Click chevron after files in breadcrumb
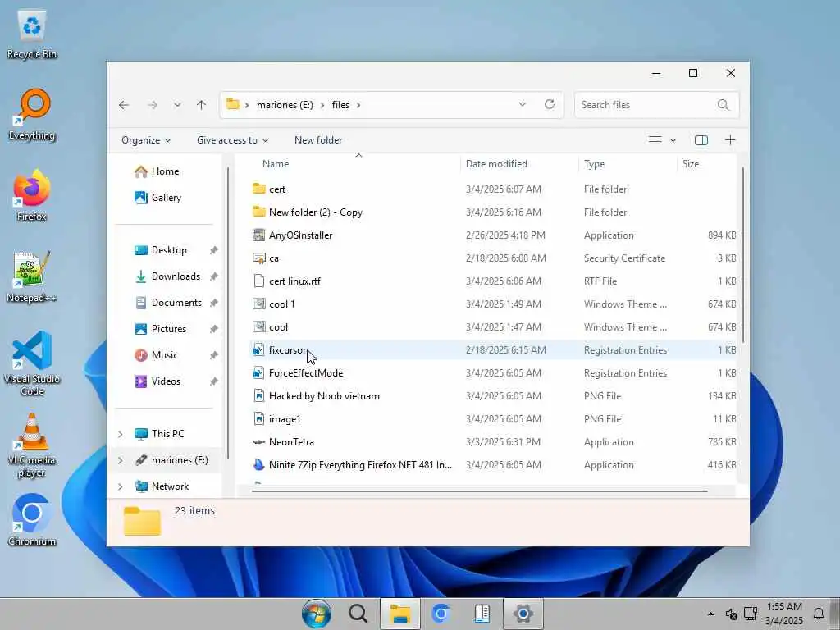Viewport: 840px width, 630px height. (358, 105)
